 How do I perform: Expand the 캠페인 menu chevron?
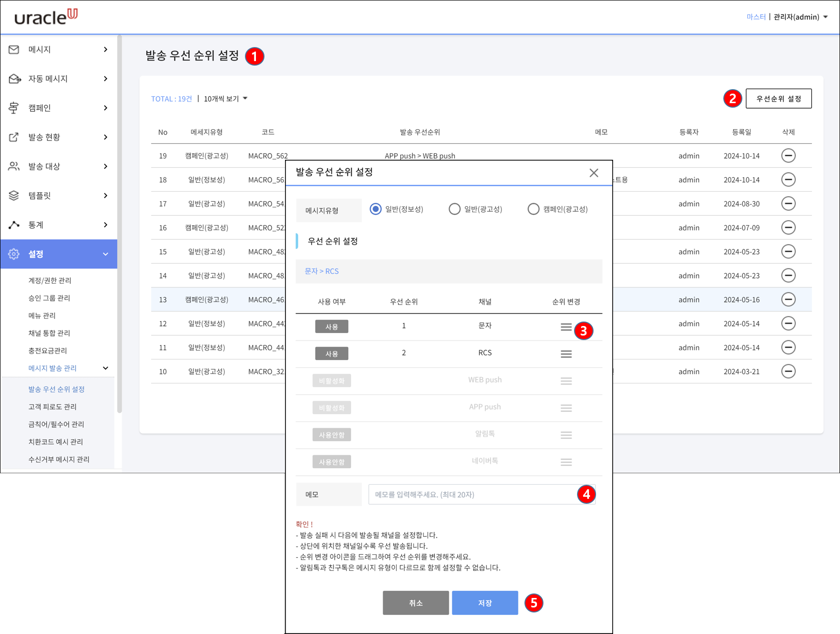(x=105, y=108)
